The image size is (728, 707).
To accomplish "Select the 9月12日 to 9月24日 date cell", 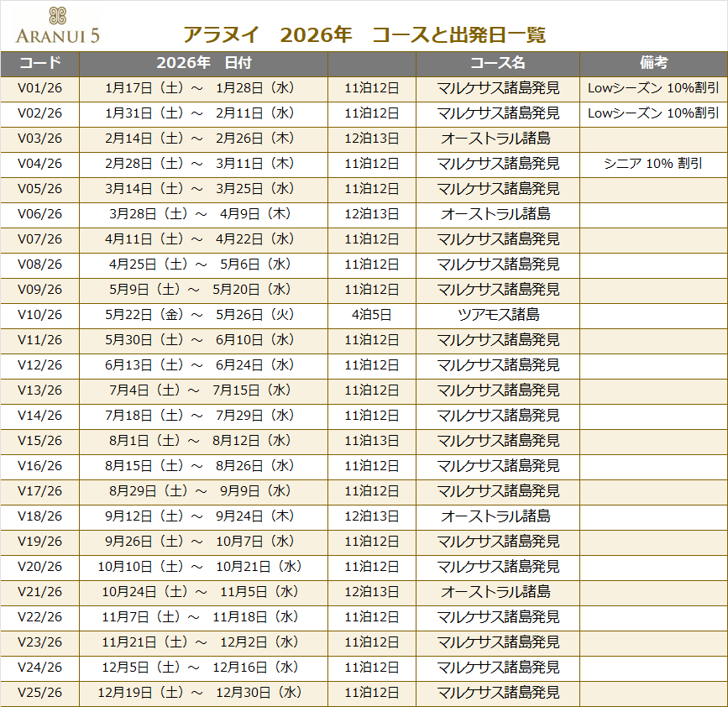I will click(x=204, y=516).
